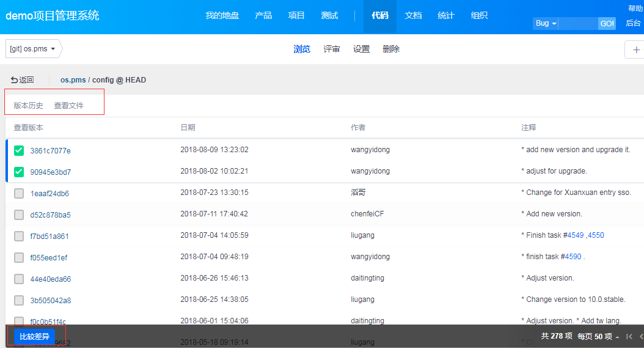Open 测试 menu

tap(329, 16)
